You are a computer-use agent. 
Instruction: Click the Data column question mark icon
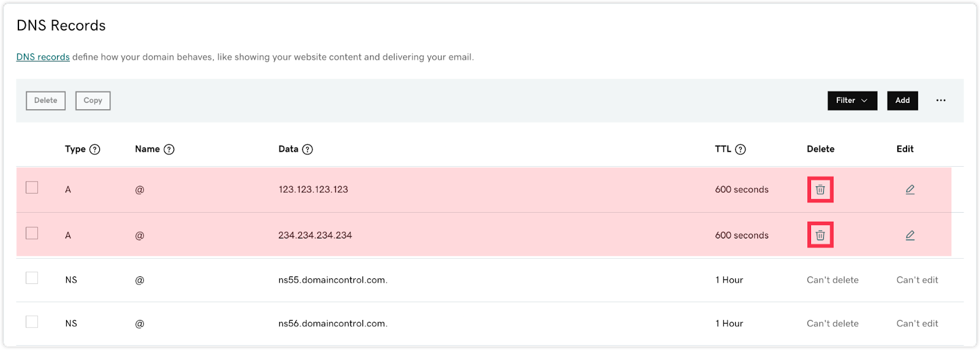(307, 150)
